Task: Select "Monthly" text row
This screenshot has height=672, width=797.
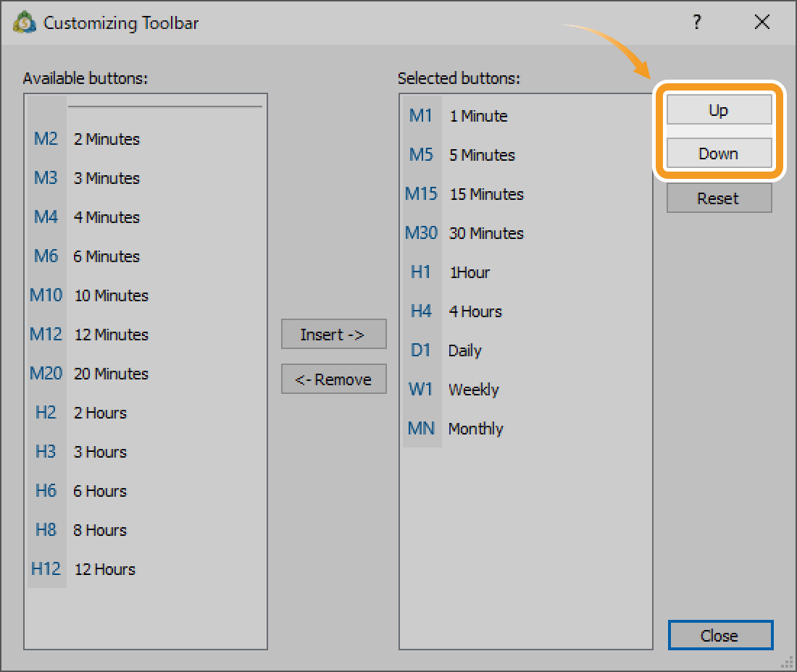Action: [x=476, y=429]
